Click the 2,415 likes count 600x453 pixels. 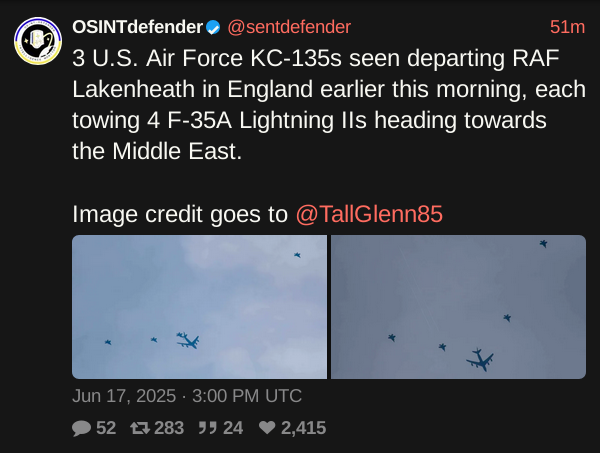click(x=303, y=428)
